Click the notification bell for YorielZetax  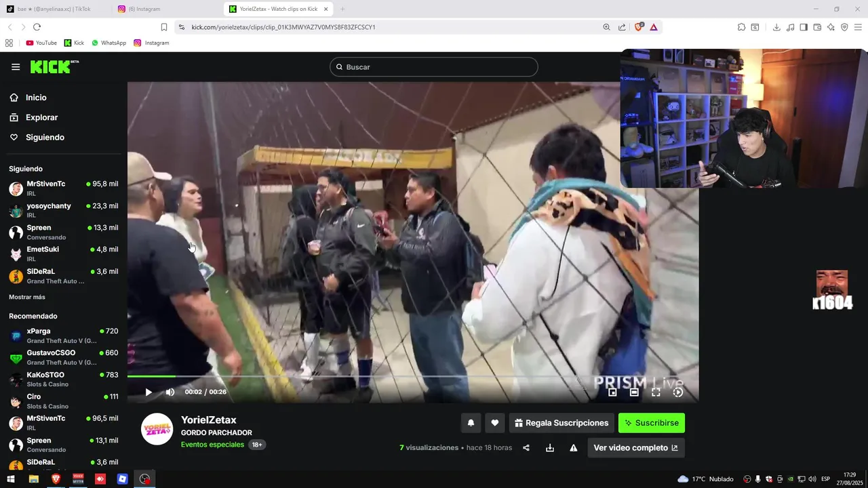tap(471, 423)
